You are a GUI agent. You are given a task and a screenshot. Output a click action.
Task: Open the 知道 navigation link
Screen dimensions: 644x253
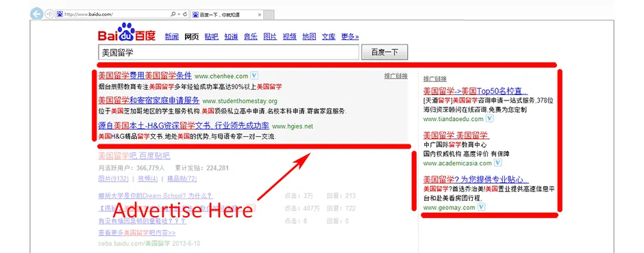(x=231, y=36)
